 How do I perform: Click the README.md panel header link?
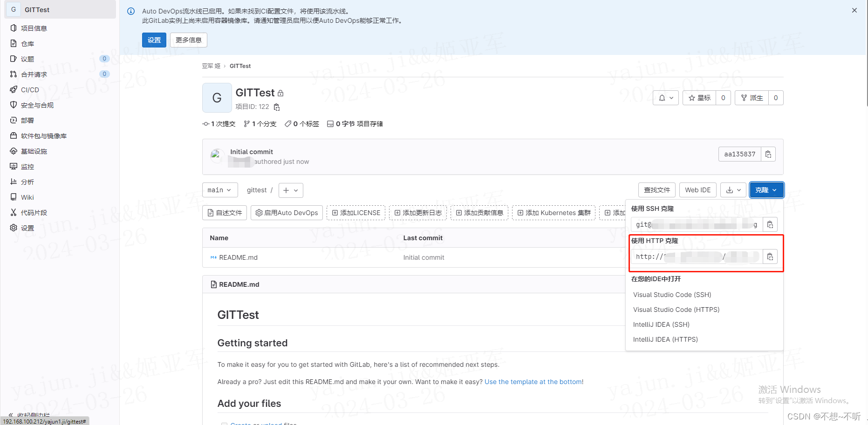click(x=239, y=284)
